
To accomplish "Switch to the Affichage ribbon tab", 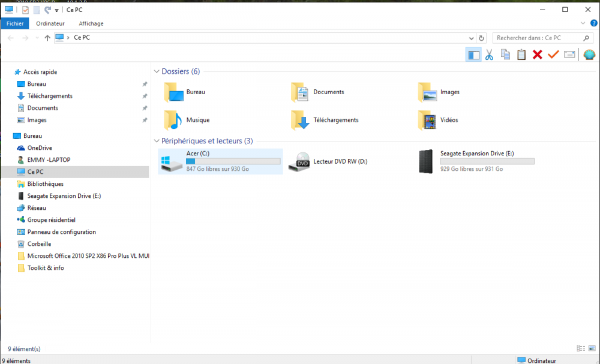I will coord(91,23).
